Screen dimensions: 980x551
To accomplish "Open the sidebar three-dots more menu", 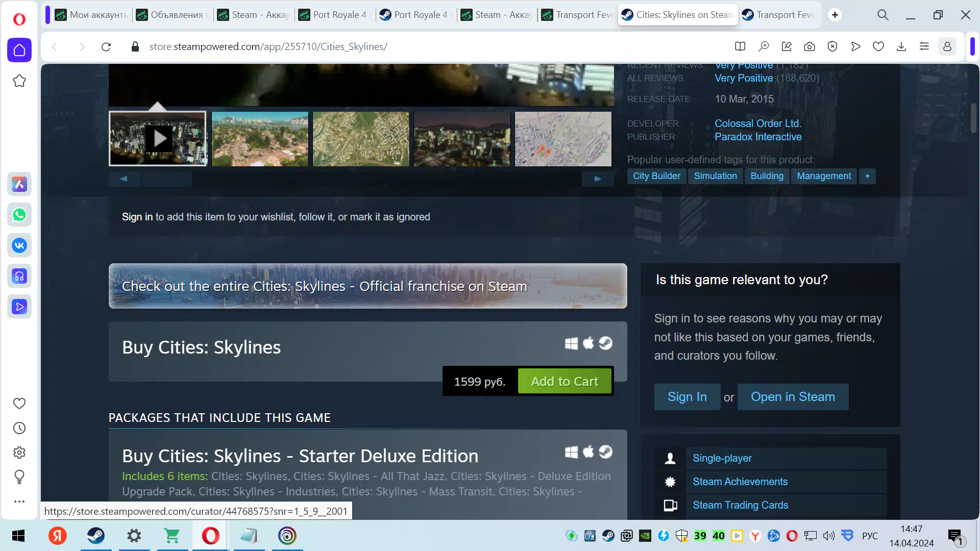I will tap(19, 502).
